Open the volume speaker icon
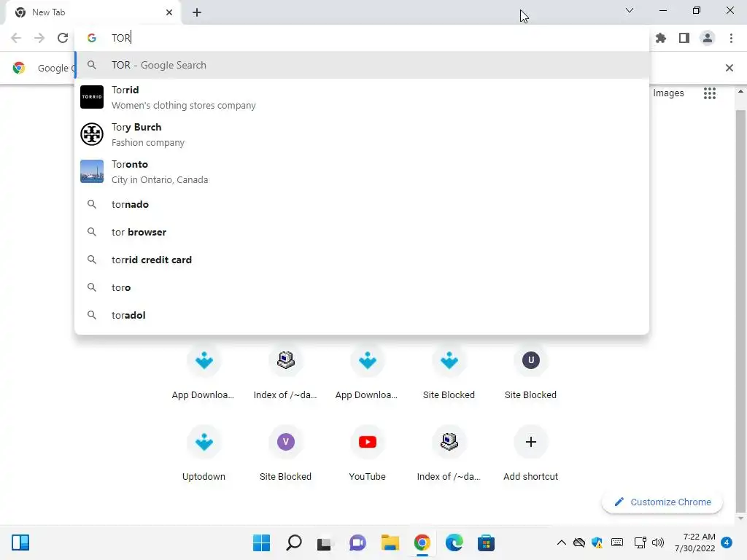 tap(658, 542)
